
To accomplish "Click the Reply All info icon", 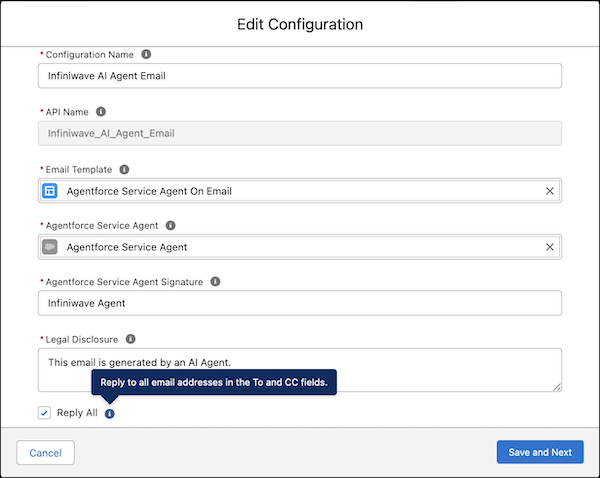I will coord(109,414).
